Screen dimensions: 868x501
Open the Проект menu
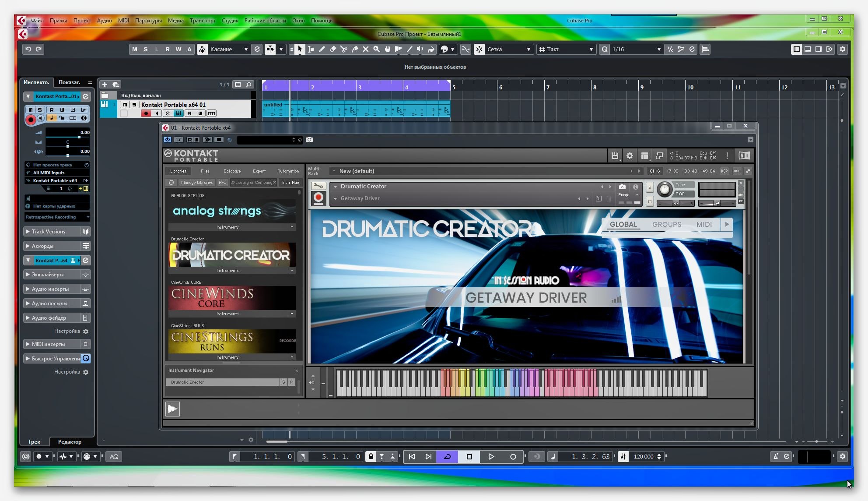tap(82, 21)
